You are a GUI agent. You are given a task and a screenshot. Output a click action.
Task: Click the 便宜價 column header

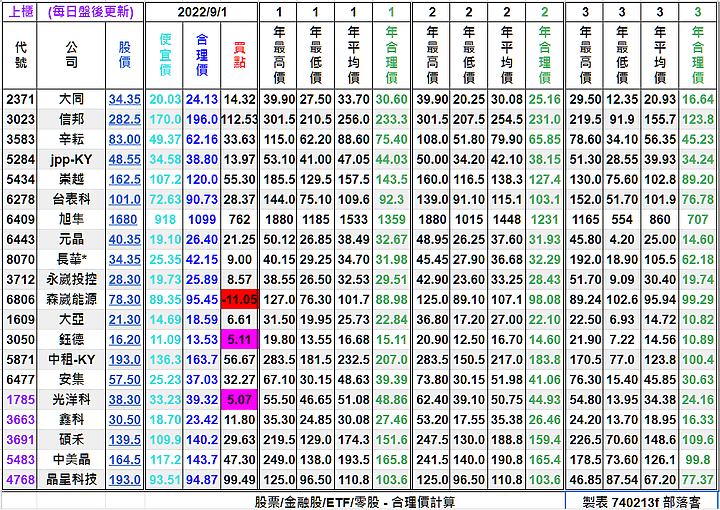point(165,55)
